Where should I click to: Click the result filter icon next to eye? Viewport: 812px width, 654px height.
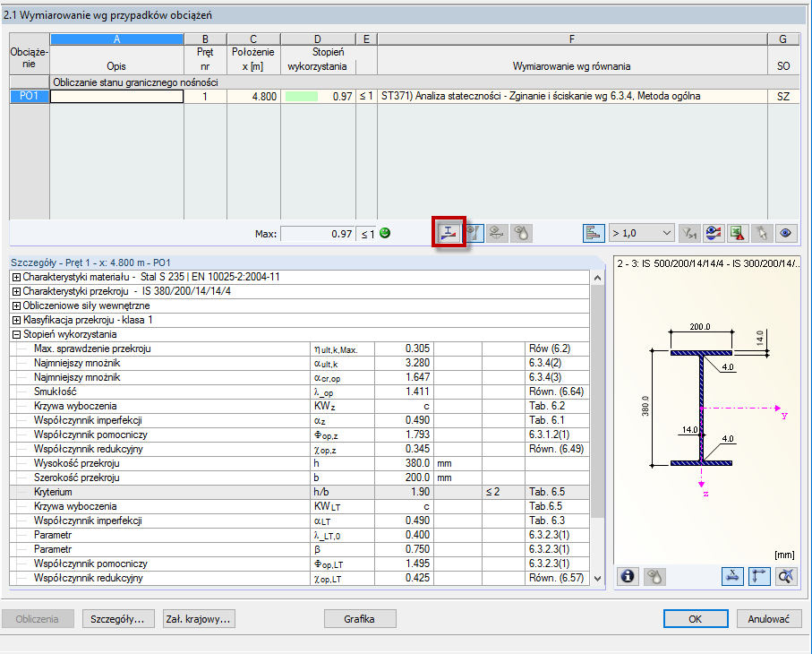click(689, 233)
